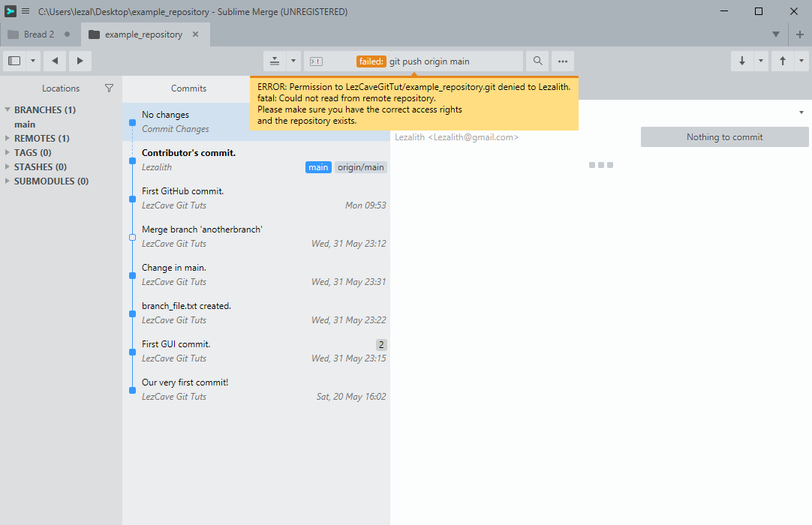812x525 pixels.
Task: Click the error message popup text
Action: (414, 103)
